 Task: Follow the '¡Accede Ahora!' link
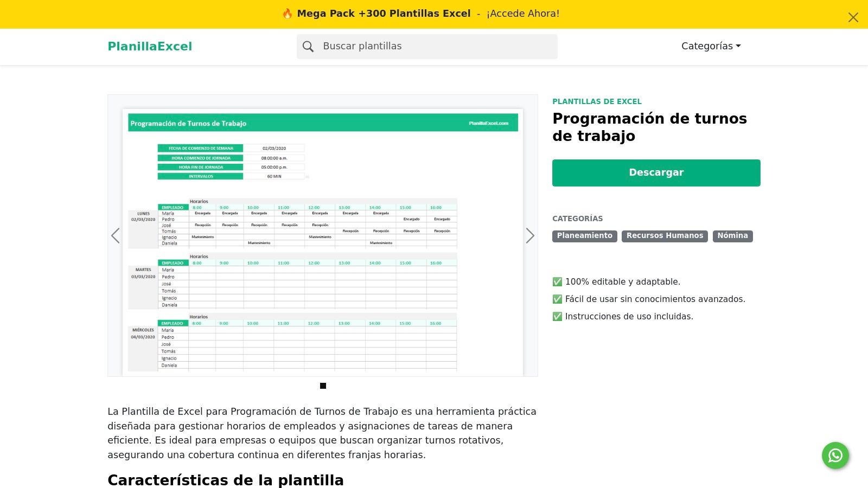coord(522,14)
